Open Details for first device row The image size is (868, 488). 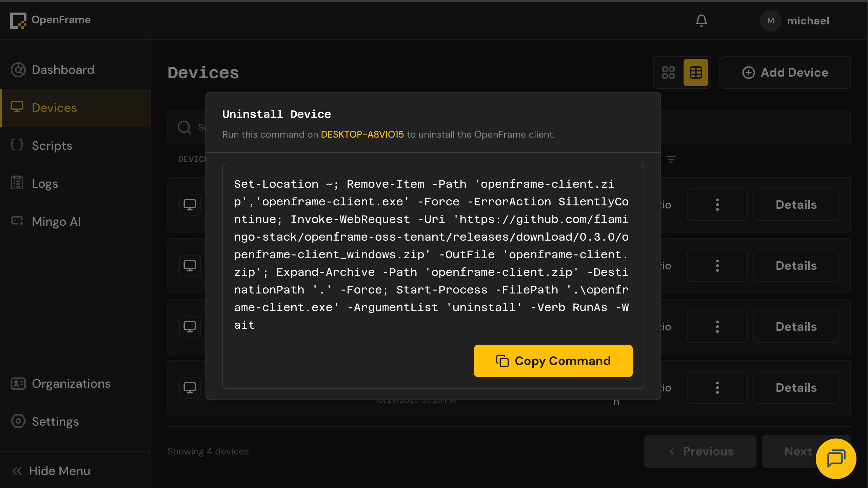coord(796,205)
